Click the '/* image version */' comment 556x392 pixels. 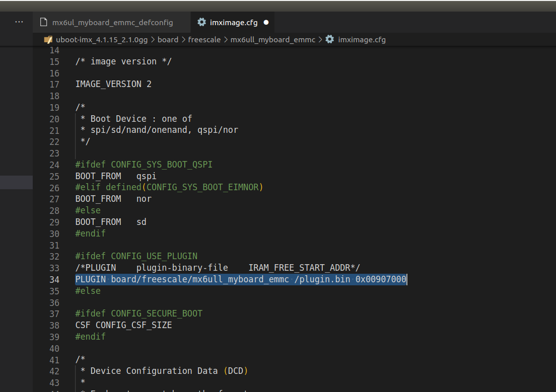123,61
